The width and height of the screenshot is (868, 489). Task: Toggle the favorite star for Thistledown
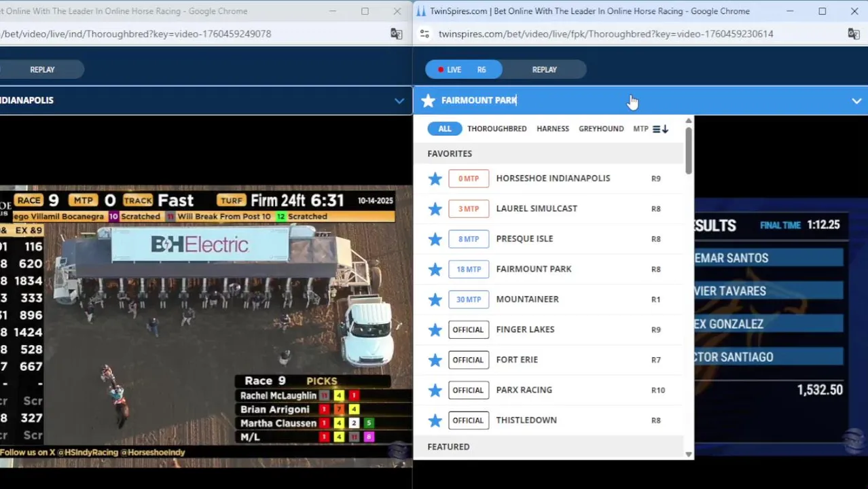point(435,420)
